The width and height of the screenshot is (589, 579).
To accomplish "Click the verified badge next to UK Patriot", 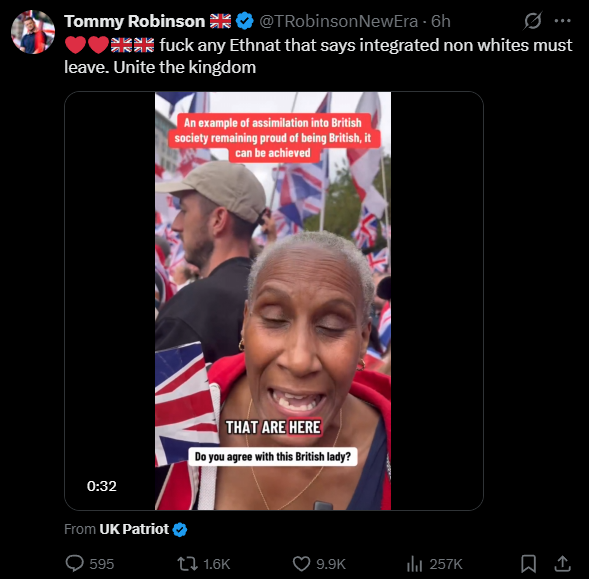I will pos(180,529).
